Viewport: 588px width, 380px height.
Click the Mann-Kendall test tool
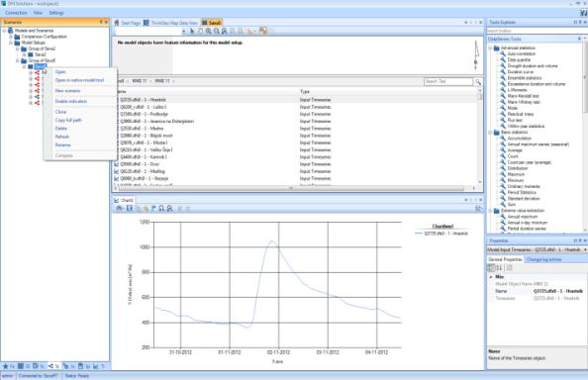pos(523,96)
